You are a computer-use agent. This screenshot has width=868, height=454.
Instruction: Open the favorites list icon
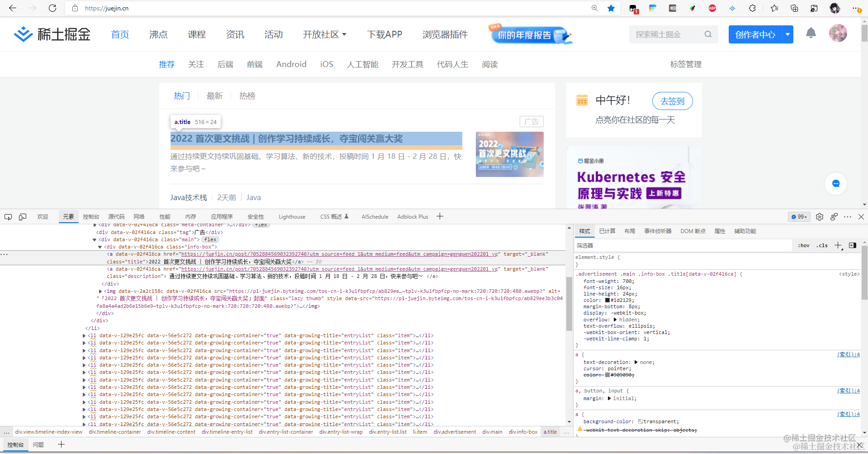[x=774, y=8]
